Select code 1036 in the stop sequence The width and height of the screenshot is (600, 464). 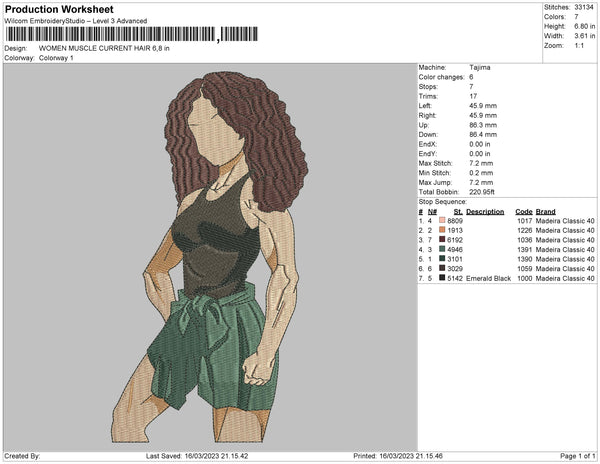tap(525, 240)
